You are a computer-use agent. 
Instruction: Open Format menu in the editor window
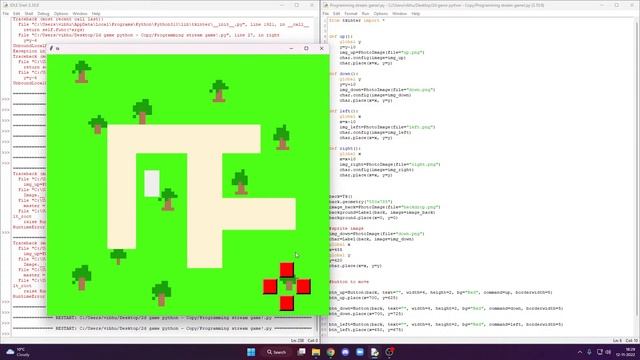351,13
